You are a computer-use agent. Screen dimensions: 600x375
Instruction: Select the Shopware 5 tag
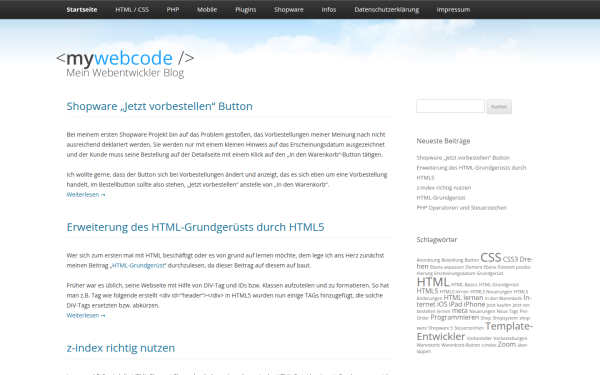click(441, 328)
